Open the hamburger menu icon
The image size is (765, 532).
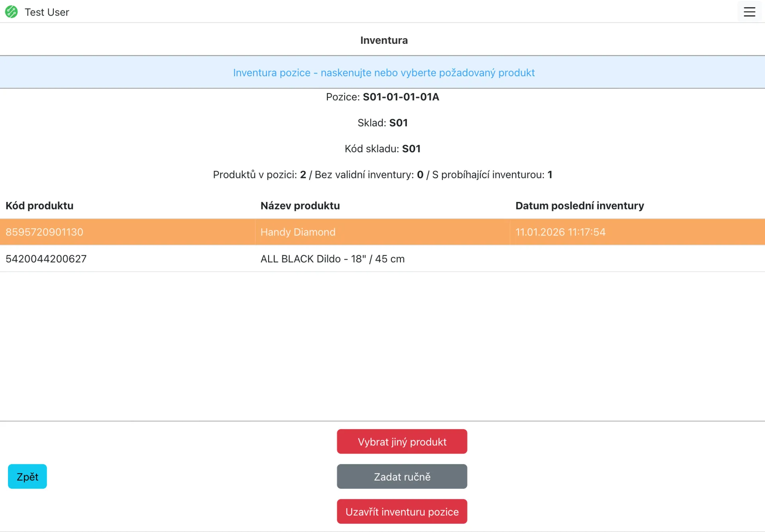coord(749,12)
